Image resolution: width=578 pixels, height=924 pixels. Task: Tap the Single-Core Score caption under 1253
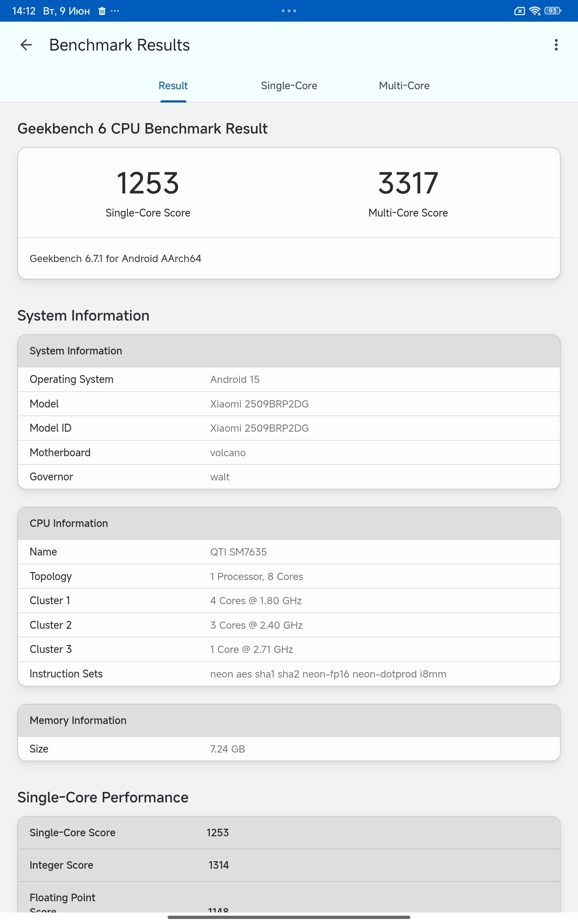(x=148, y=213)
